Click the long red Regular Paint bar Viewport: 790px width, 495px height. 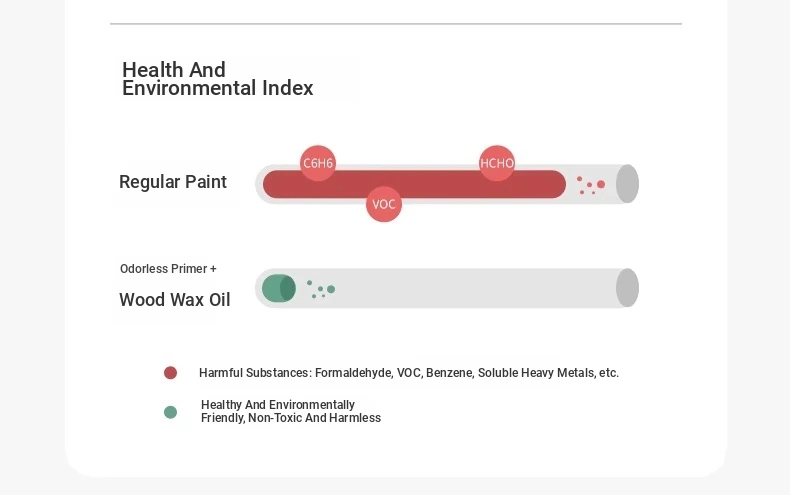coord(414,184)
